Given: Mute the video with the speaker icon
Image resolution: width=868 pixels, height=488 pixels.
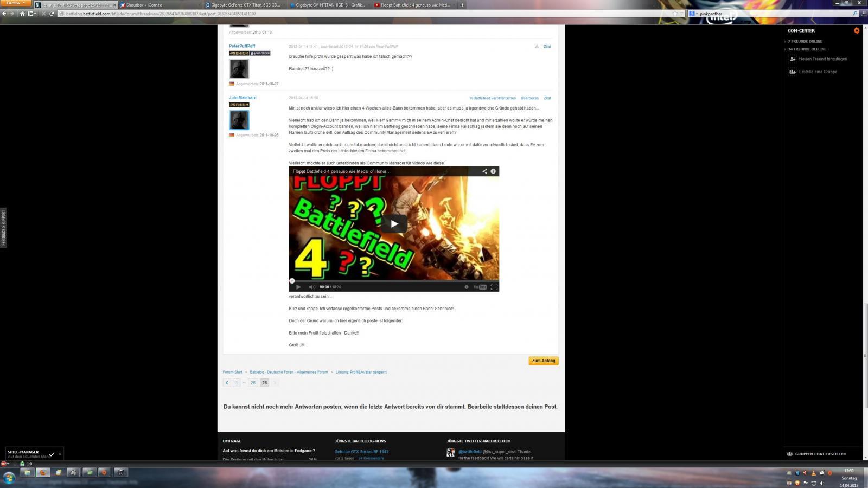Looking at the screenshot, I should click(312, 287).
